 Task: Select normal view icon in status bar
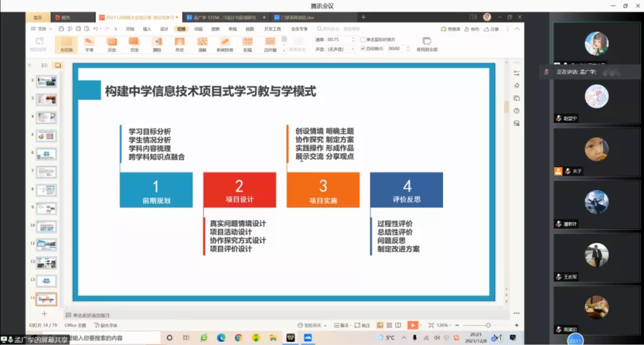point(380,325)
